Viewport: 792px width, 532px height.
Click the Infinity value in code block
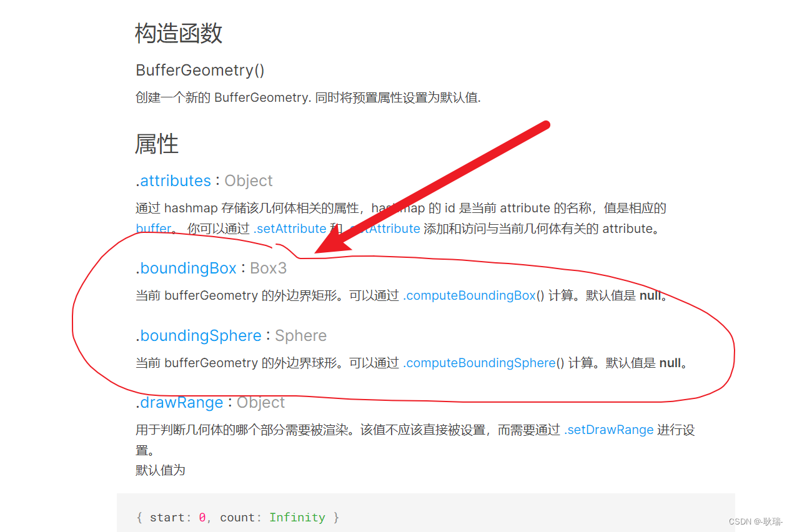click(297, 517)
